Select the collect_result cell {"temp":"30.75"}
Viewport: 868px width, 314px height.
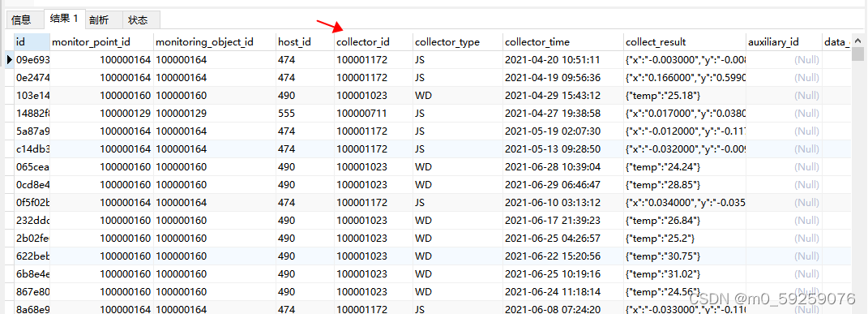[x=684, y=256]
